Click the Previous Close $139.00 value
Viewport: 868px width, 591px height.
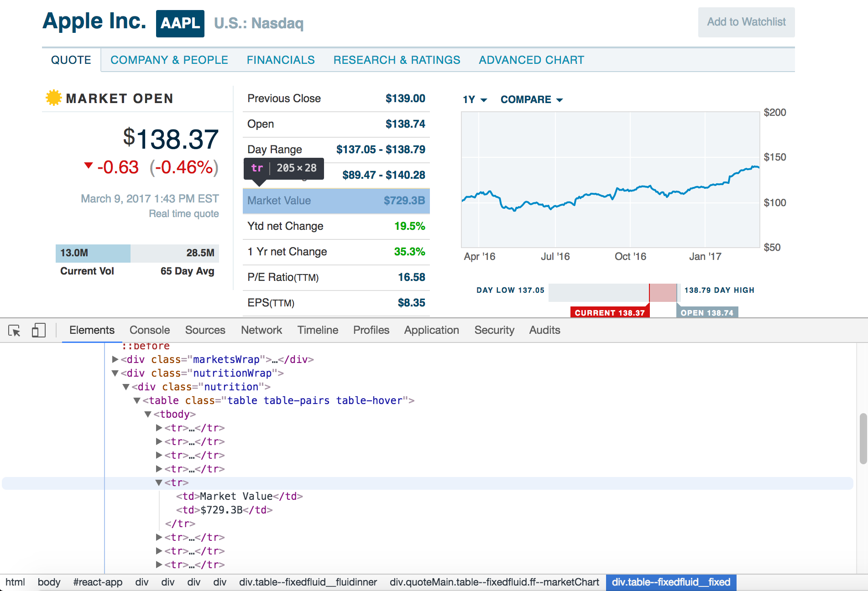click(x=405, y=98)
